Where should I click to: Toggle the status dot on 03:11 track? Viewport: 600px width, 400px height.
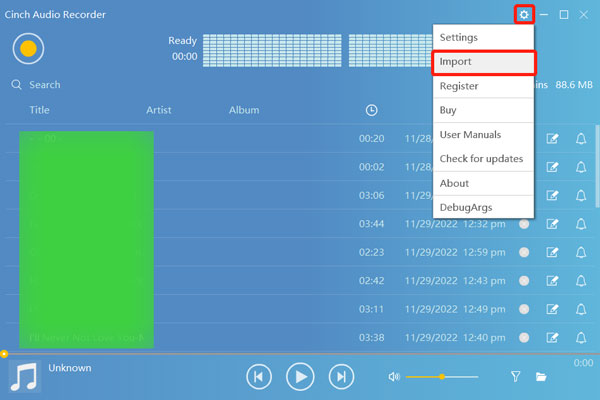click(523, 310)
